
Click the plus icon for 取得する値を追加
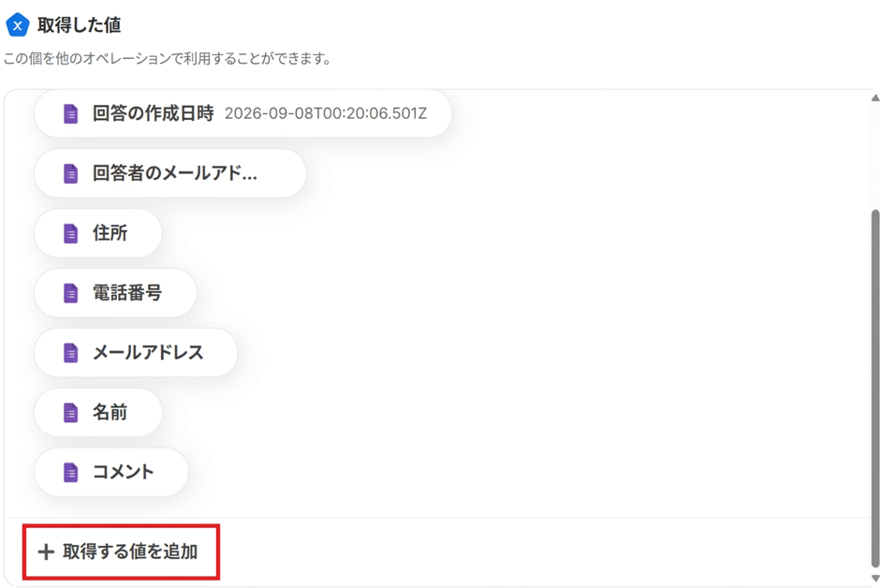point(46,552)
